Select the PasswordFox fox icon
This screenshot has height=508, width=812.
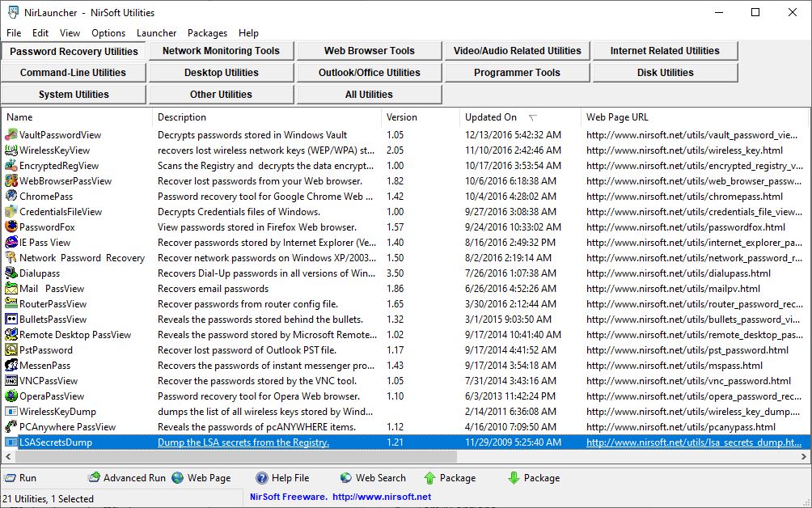11,226
